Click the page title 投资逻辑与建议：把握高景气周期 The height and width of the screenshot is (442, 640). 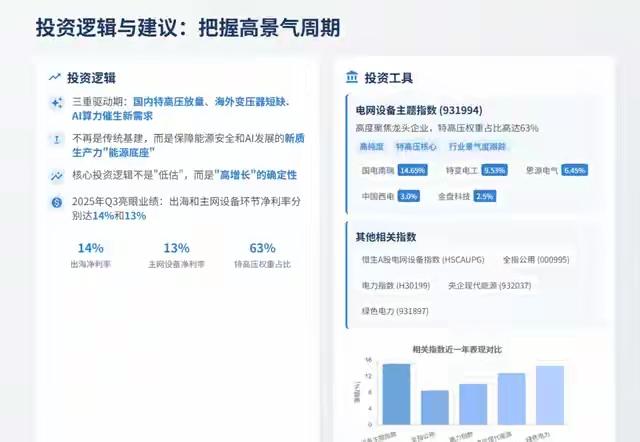[188, 28]
